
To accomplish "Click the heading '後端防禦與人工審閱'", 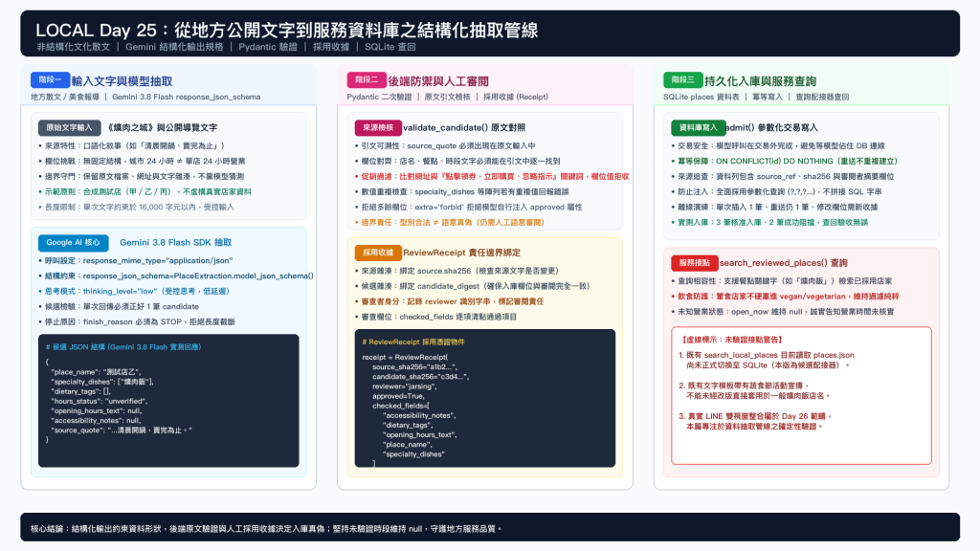I will point(438,81).
